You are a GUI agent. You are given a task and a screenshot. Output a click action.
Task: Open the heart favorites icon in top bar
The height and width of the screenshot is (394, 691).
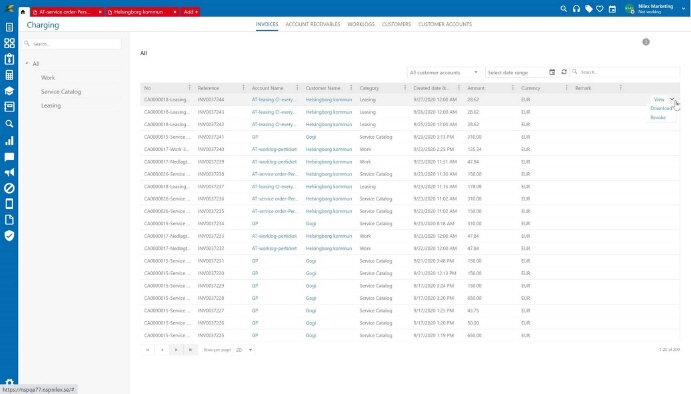coord(600,9)
